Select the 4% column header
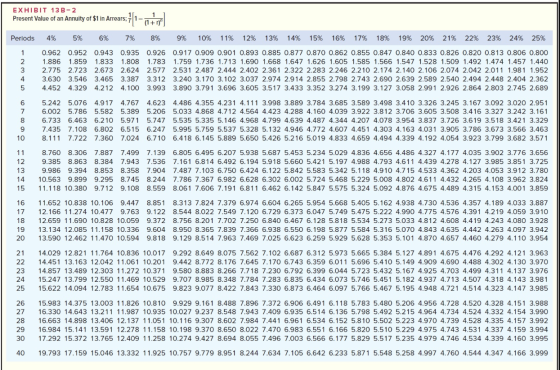The width and height of the screenshot is (560, 370). [x=51, y=38]
